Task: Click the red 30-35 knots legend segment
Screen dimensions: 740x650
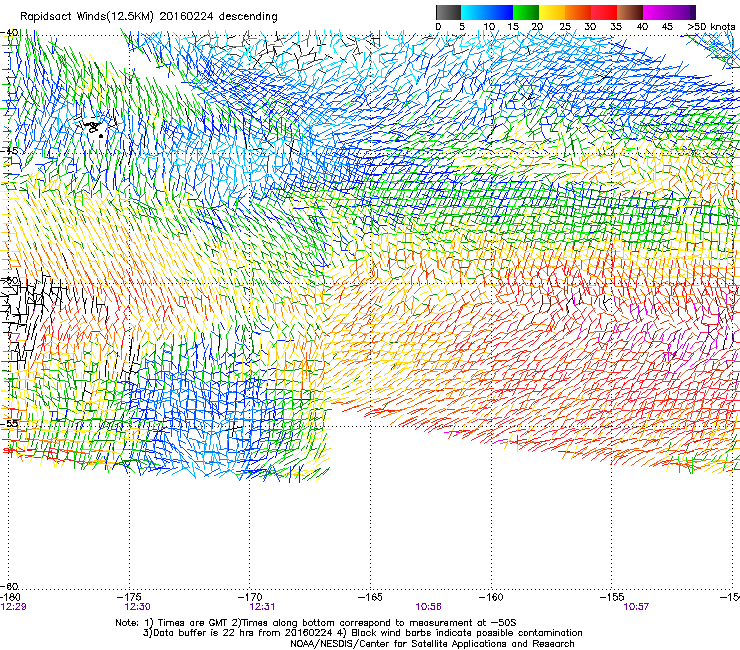Action: tap(604, 12)
